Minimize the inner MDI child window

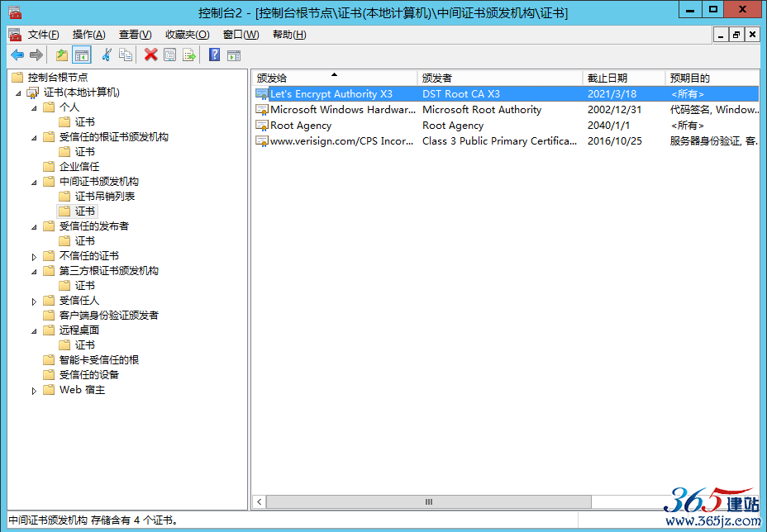(721, 35)
